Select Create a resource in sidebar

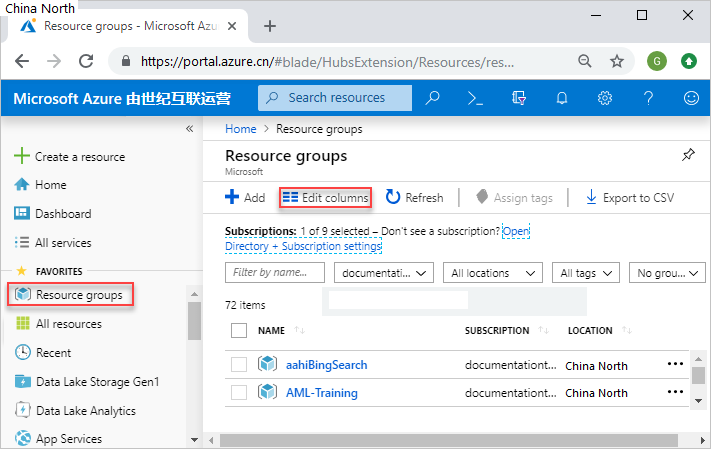coord(69,156)
